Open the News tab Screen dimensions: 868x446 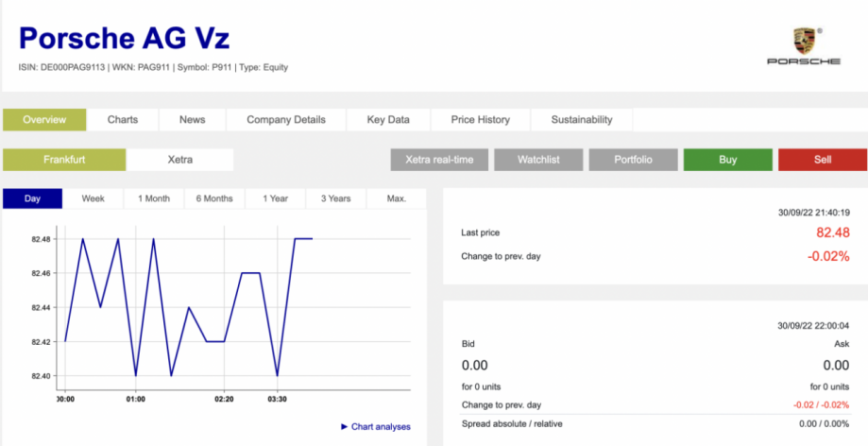[x=192, y=120]
